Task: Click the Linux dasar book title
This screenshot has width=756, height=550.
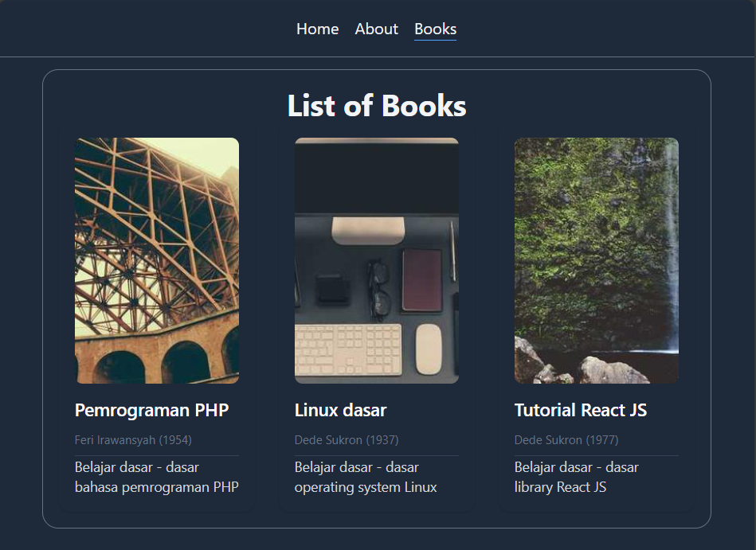Action: pos(340,410)
